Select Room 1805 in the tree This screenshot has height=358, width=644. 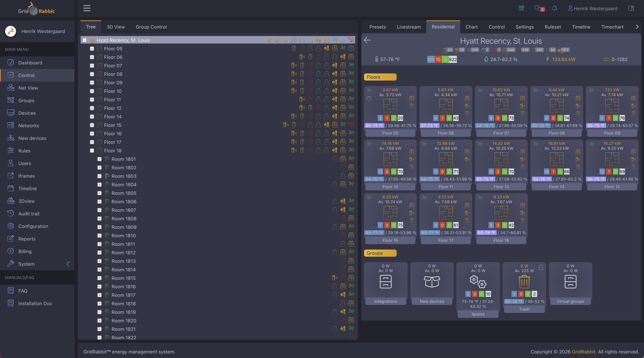pyautogui.click(x=124, y=193)
